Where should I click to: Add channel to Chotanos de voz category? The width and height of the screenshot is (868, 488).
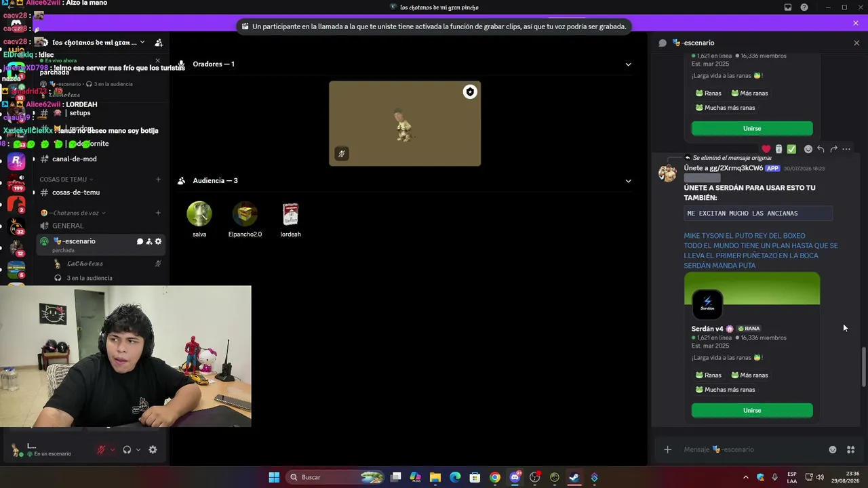[158, 213]
